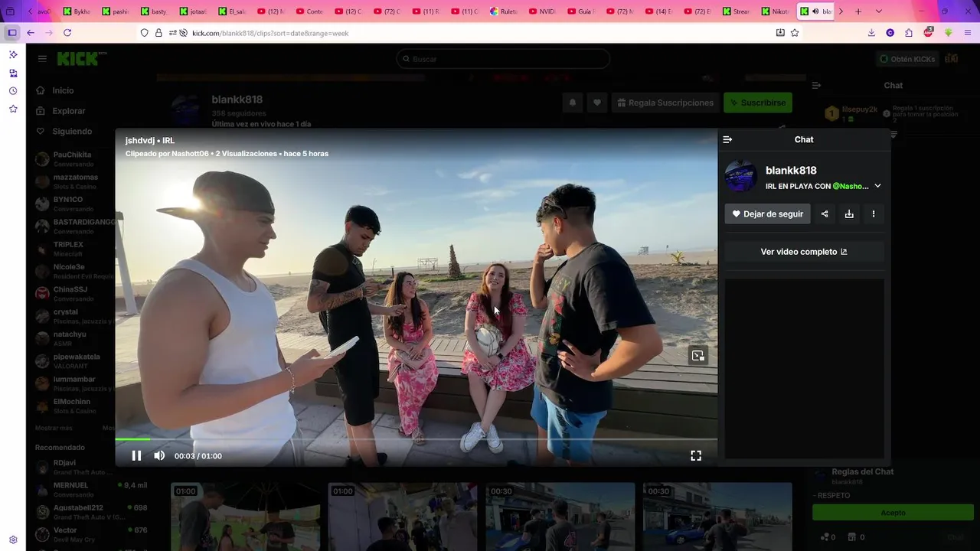
Task: Click Regala Suscripciones button
Action: [x=665, y=103]
